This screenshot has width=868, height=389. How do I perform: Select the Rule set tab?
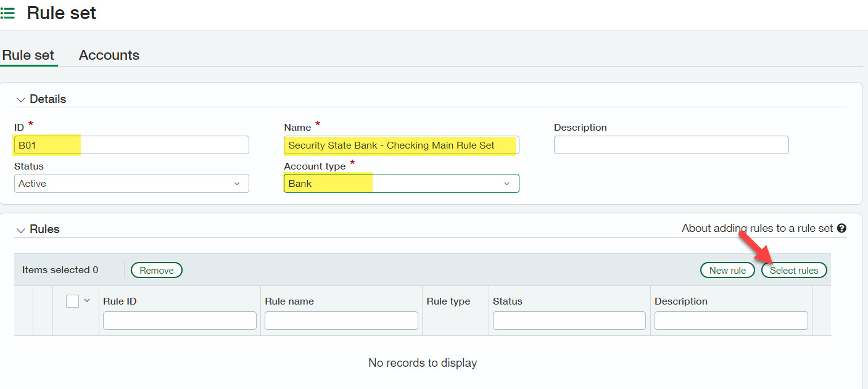[28, 55]
